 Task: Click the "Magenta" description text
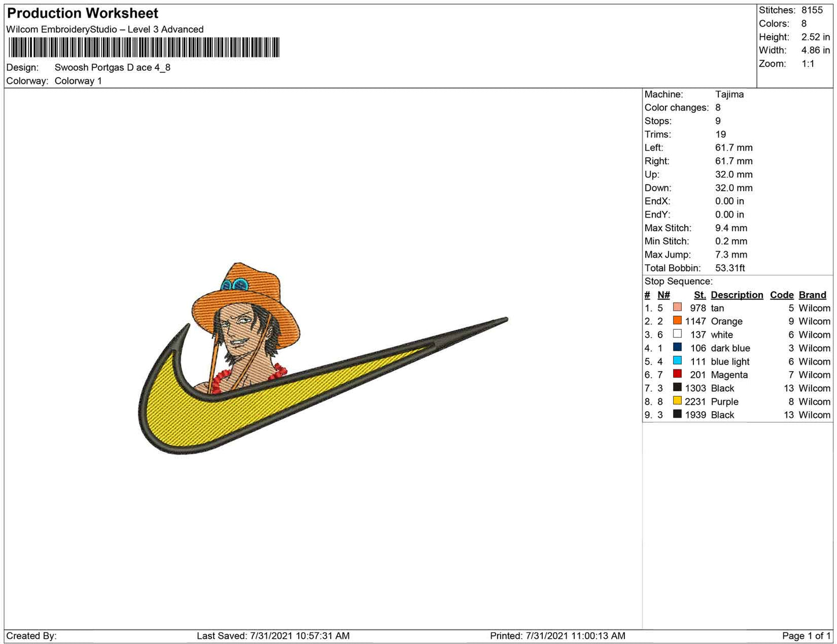pyautogui.click(x=729, y=375)
